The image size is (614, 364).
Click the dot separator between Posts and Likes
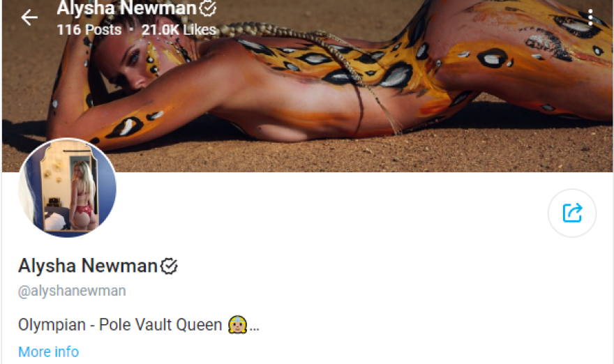(132, 30)
